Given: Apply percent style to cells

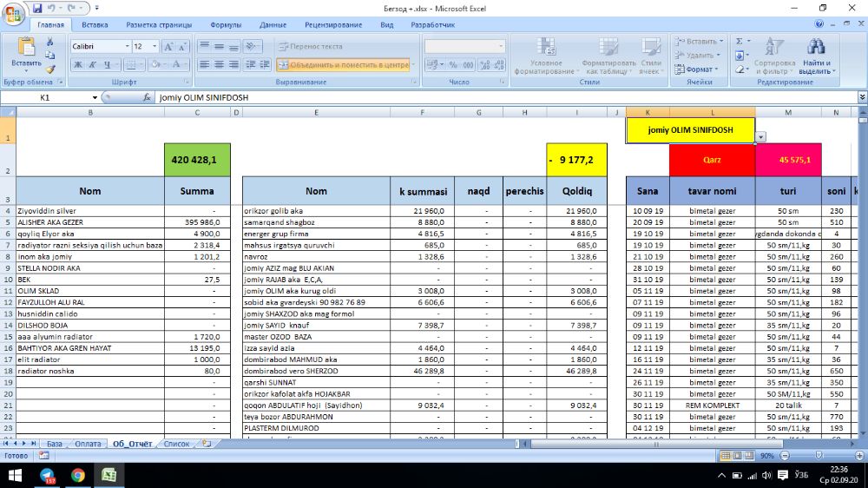Looking at the screenshot, I should [x=453, y=65].
